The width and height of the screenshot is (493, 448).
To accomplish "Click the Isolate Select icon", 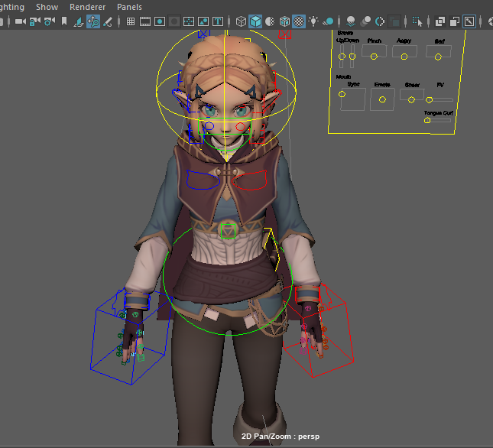I will tap(417, 21).
